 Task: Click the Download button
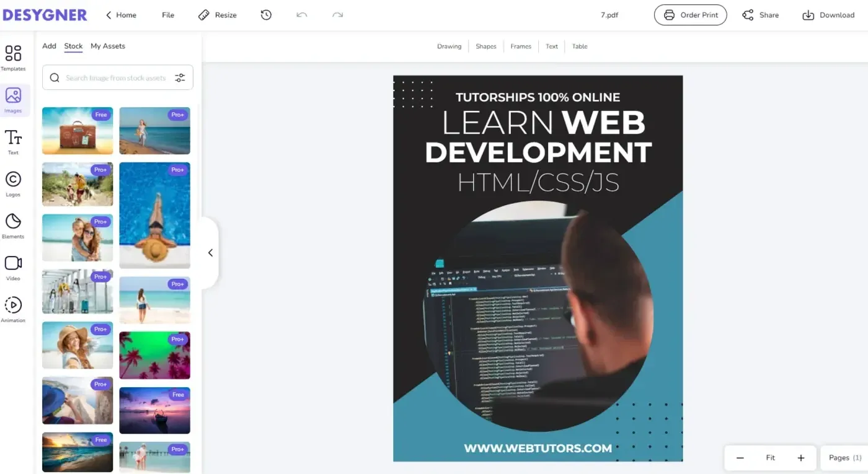click(828, 15)
